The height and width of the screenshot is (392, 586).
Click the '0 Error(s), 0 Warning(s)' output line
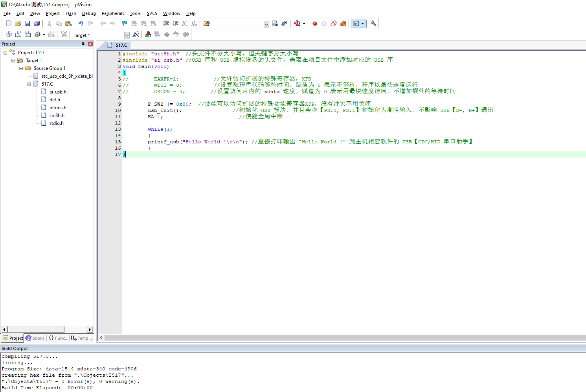click(x=71, y=381)
